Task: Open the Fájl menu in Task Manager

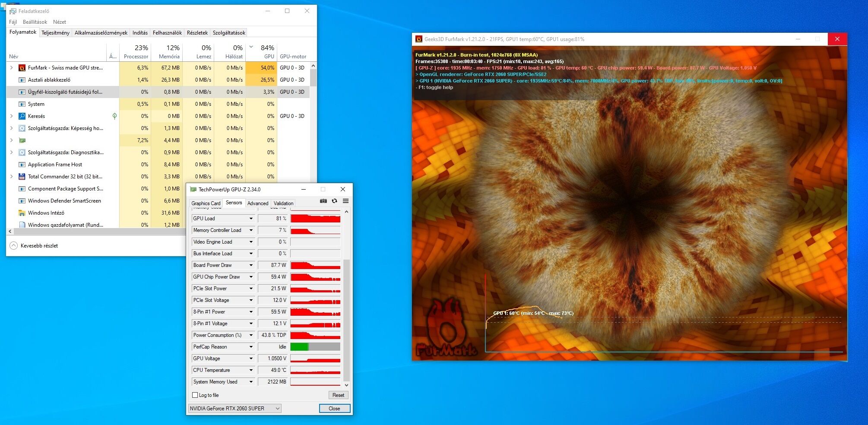Action: point(13,22)
